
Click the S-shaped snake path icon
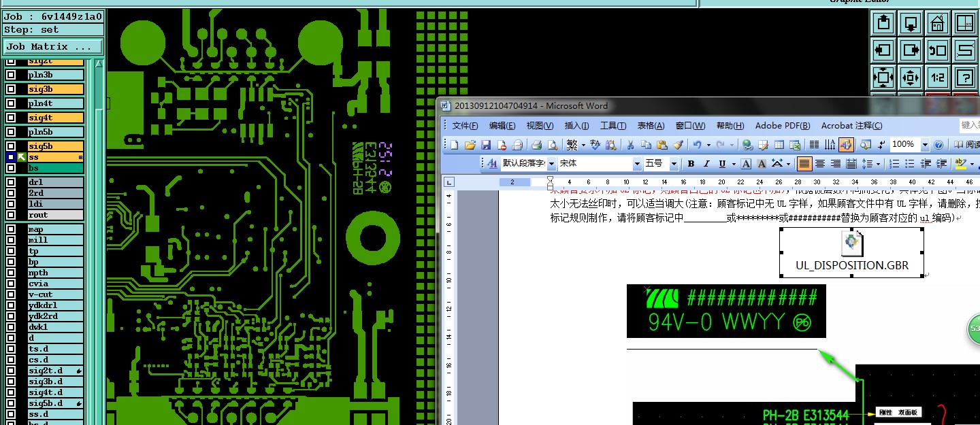pyautogui.click(x=965, y=50)
